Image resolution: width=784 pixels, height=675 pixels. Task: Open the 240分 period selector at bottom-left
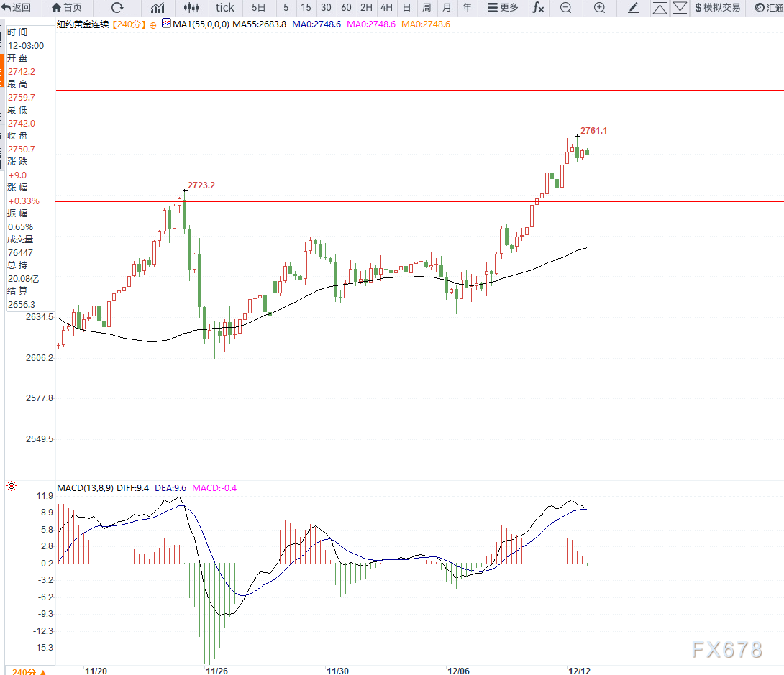coord(29,671)
